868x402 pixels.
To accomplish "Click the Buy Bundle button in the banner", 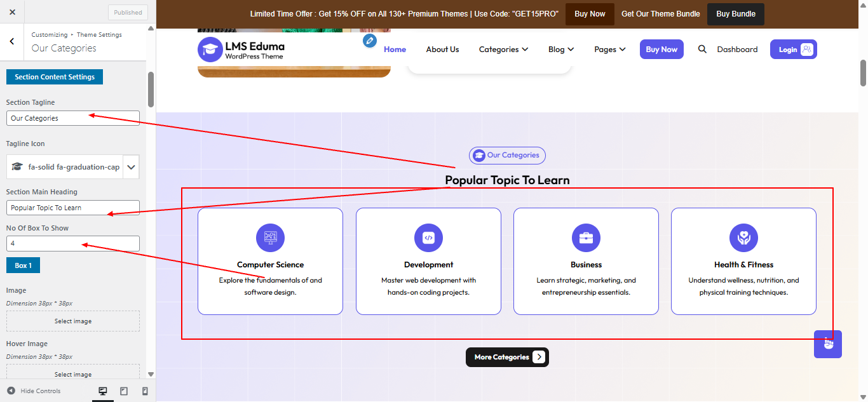I will 735,13.
